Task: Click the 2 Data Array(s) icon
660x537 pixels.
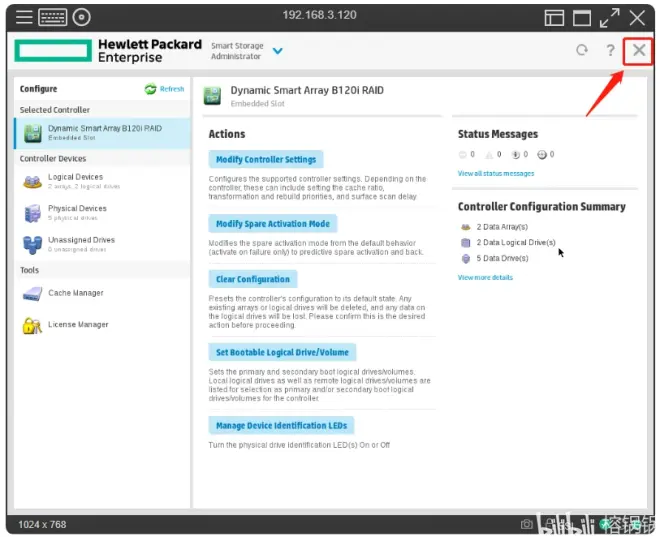Action: (x=466, y=227)
